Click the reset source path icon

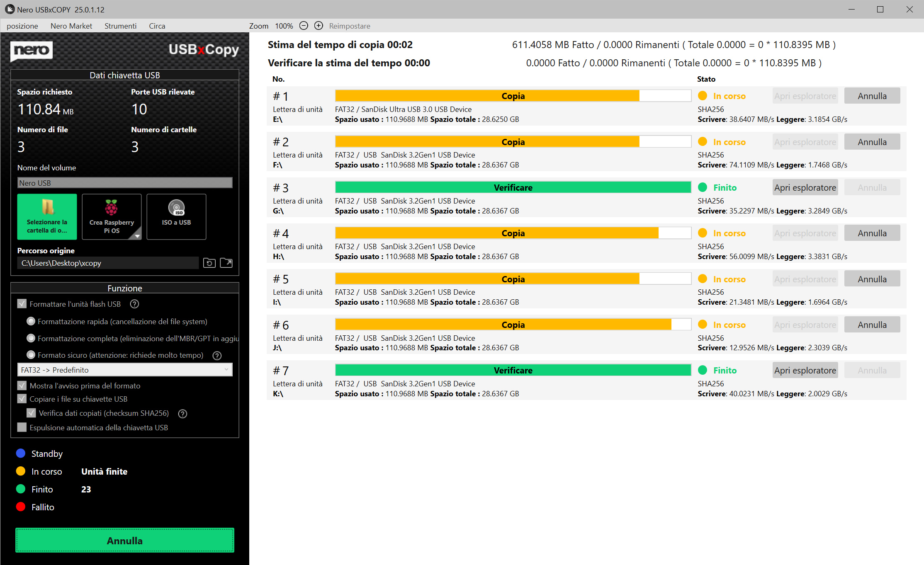tap(209, 263)
